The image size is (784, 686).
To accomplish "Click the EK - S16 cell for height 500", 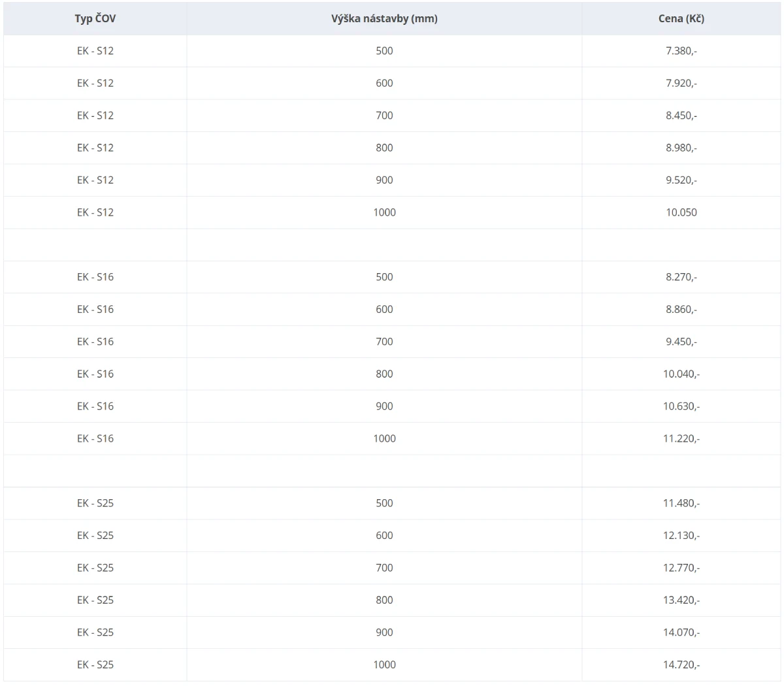I will coord(95,277).
